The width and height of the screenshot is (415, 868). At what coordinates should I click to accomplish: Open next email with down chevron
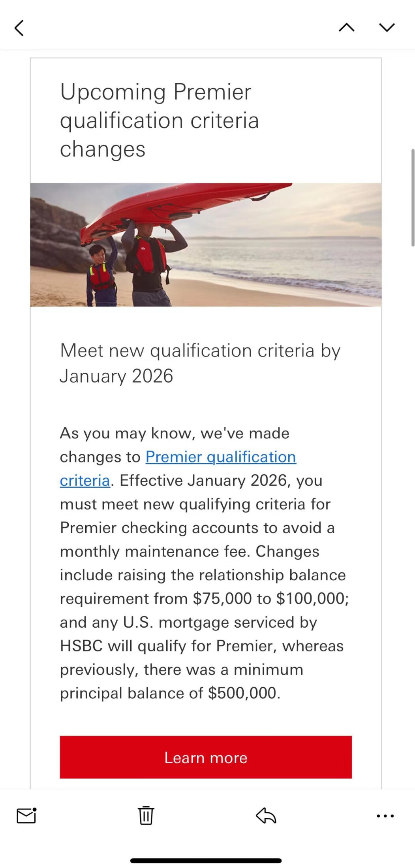point(387,27)
